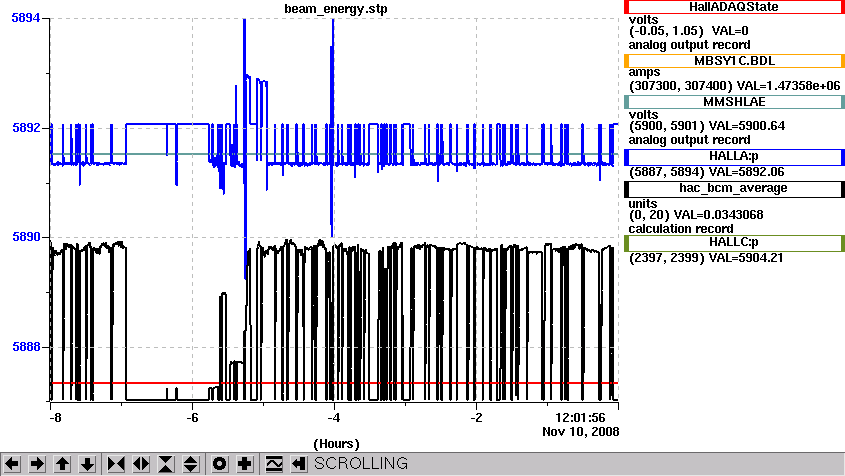Click the -4 hours x-axis label
The height and width of the screenshot is (476, 845).
coord(334,418)
